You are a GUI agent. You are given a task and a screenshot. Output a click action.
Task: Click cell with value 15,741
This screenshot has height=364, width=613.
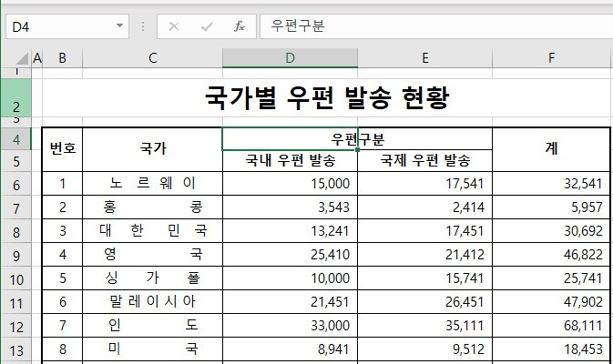[x=425, y=278]
